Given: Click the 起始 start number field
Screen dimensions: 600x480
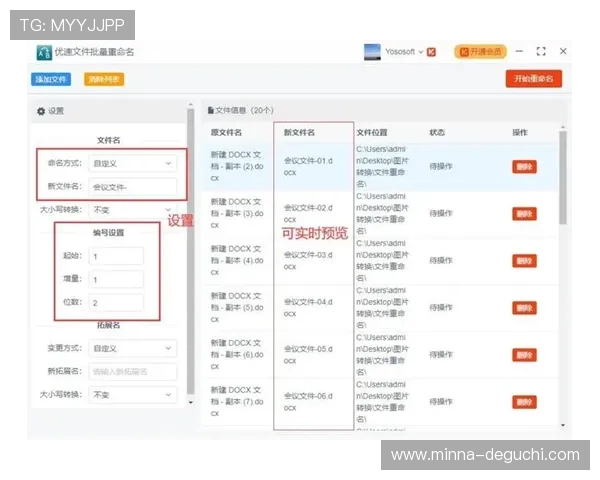Looking at the screenshot, I should 116,256.
